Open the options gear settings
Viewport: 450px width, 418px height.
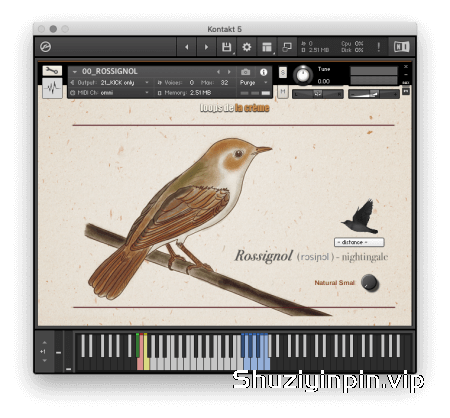[247, 47]
